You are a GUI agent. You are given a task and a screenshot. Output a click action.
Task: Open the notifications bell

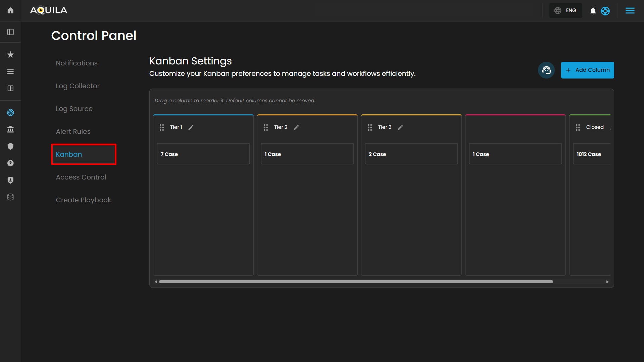pos(593,11)
